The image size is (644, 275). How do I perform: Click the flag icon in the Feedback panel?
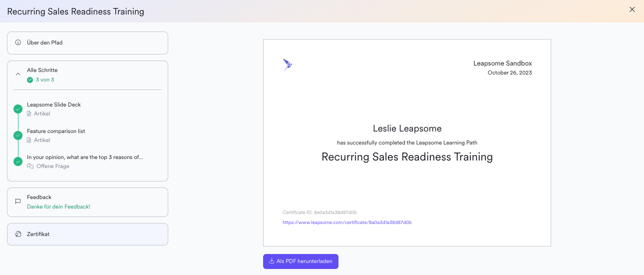[x=18, y=201]
